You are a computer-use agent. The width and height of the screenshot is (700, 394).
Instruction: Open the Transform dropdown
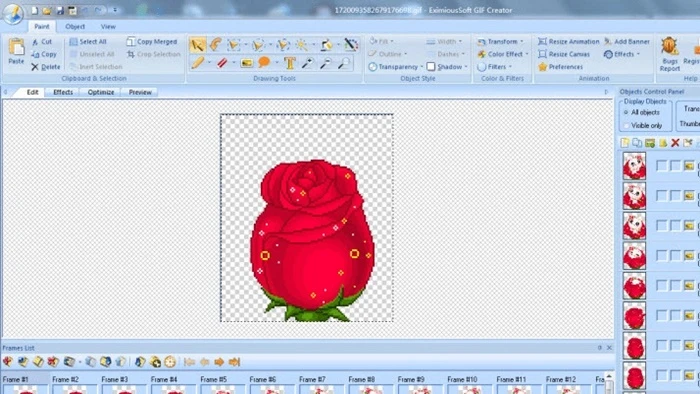click(500, 41)
